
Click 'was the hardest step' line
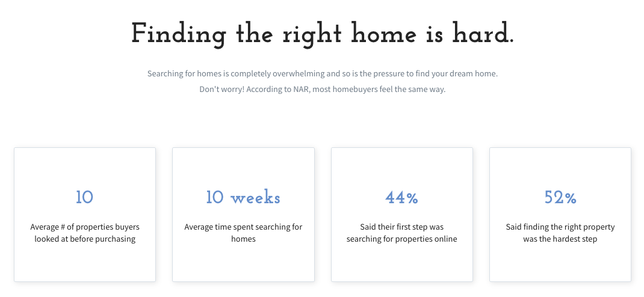[560, 239]
